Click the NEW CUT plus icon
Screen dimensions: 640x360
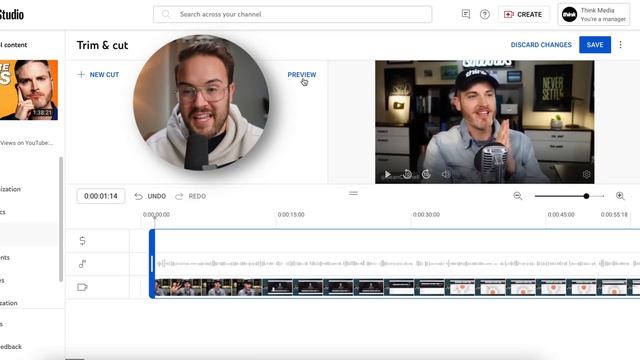pos(81,74)
